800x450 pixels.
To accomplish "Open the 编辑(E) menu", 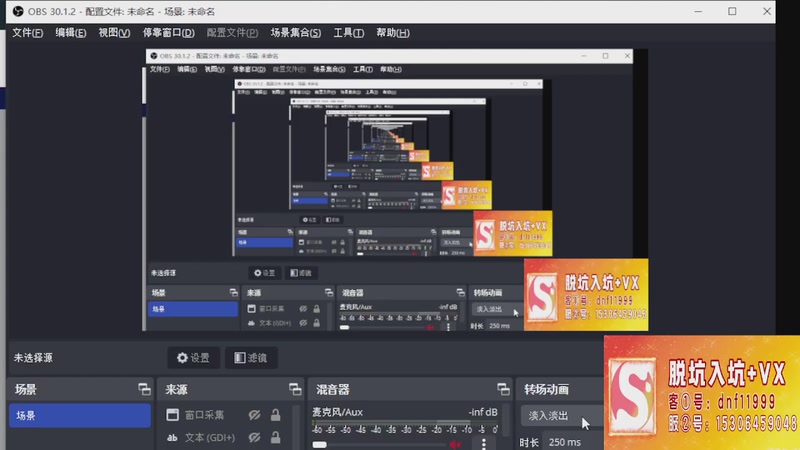I will pos(71,33).
